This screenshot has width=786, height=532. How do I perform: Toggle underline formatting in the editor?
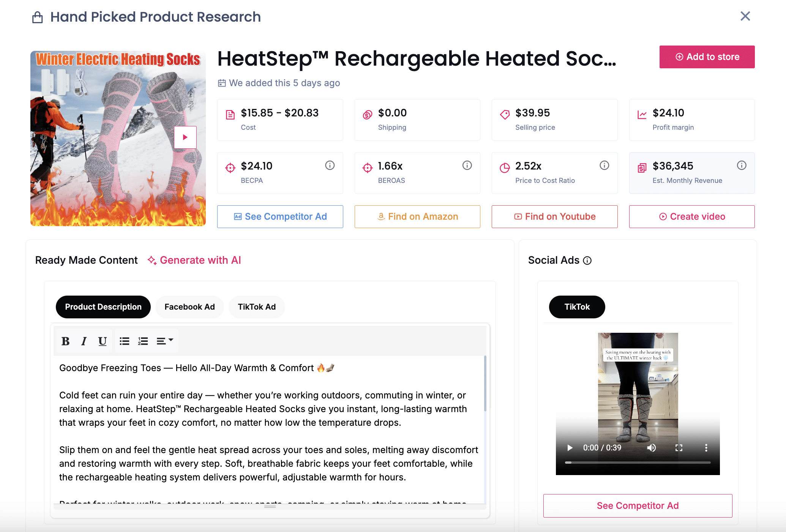(x=102, y=341)
